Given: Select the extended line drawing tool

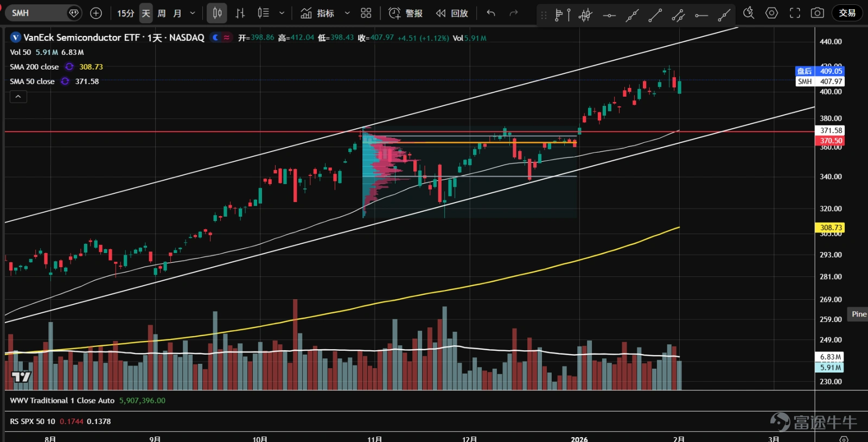Looking at the screenshot, I should tap(632, 15).
